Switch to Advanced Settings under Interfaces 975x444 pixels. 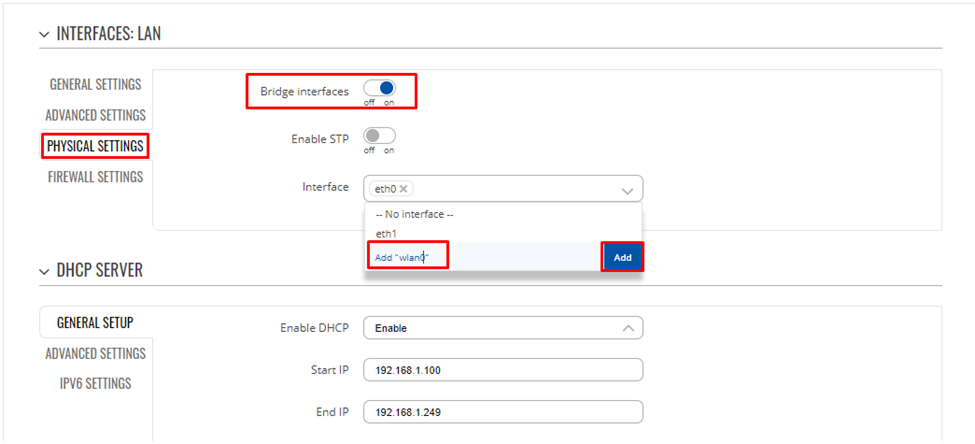pos(95,116)
